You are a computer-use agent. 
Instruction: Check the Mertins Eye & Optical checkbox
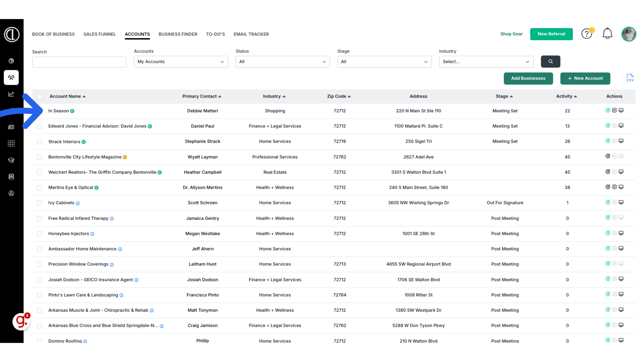coord(40,188)
